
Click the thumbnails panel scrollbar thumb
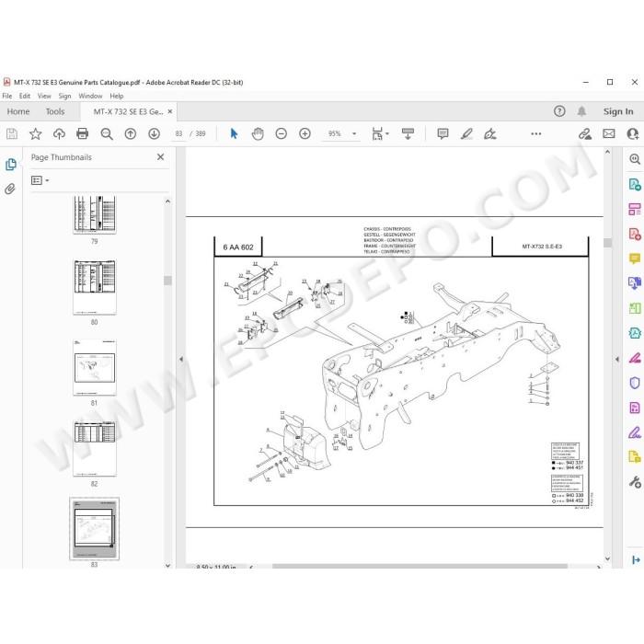(x=167, y=281)
